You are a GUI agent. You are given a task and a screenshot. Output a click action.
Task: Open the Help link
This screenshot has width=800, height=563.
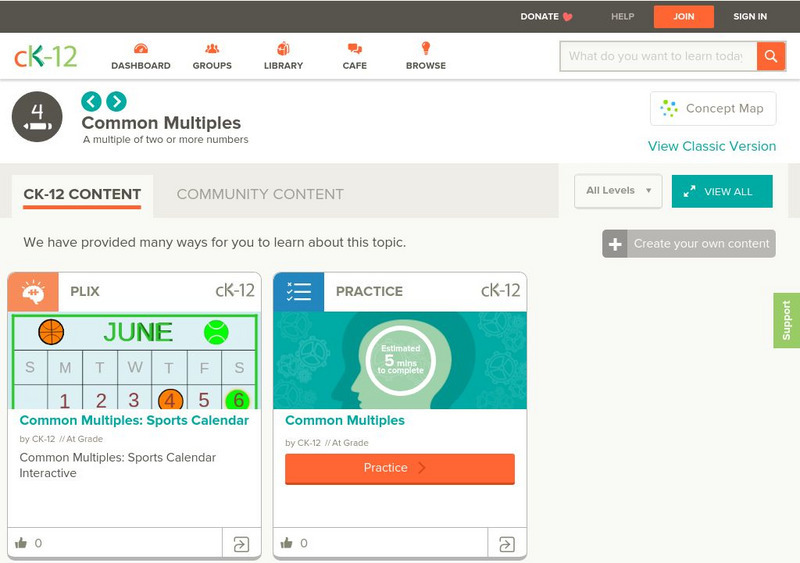pos(622,16)
